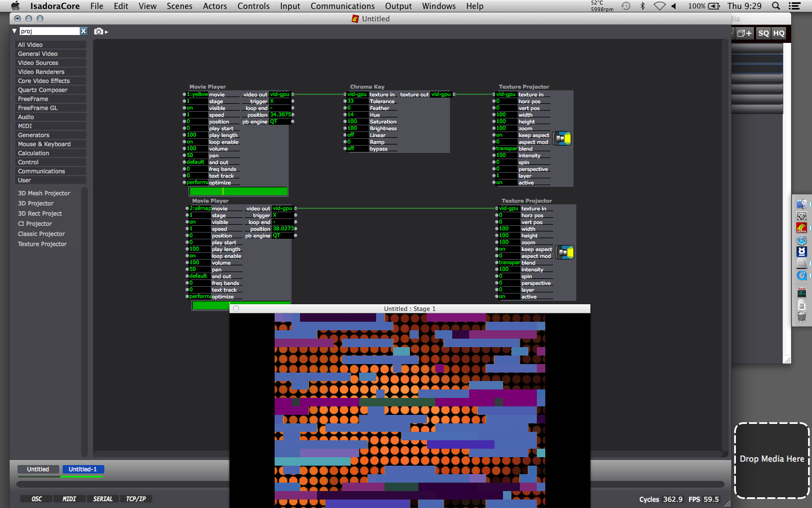Screen dimensions: 812x508
Task: Open pb engine value on 2:silmap Movie Player
Action: coord(282,236)
